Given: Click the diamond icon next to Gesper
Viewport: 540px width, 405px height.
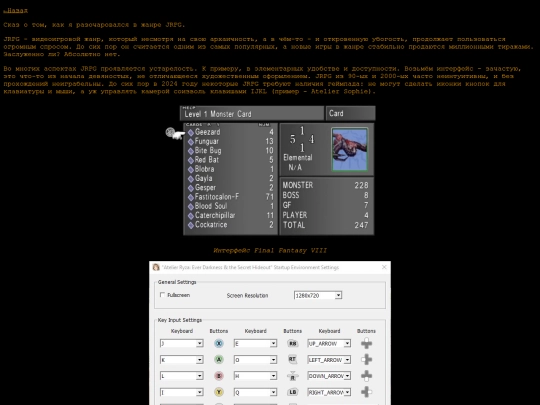Looking at the screenshot, I should [190, 188].
